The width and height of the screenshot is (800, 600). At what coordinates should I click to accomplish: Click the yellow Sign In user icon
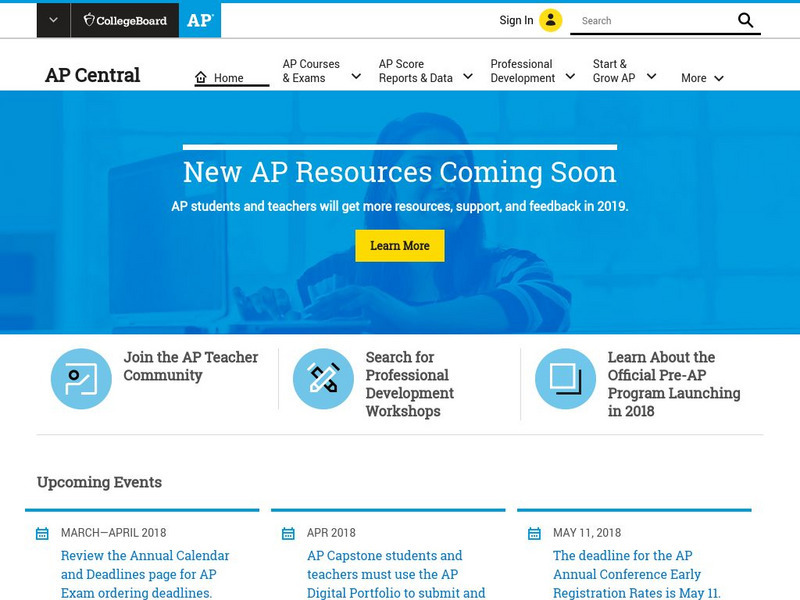(551, 20)
